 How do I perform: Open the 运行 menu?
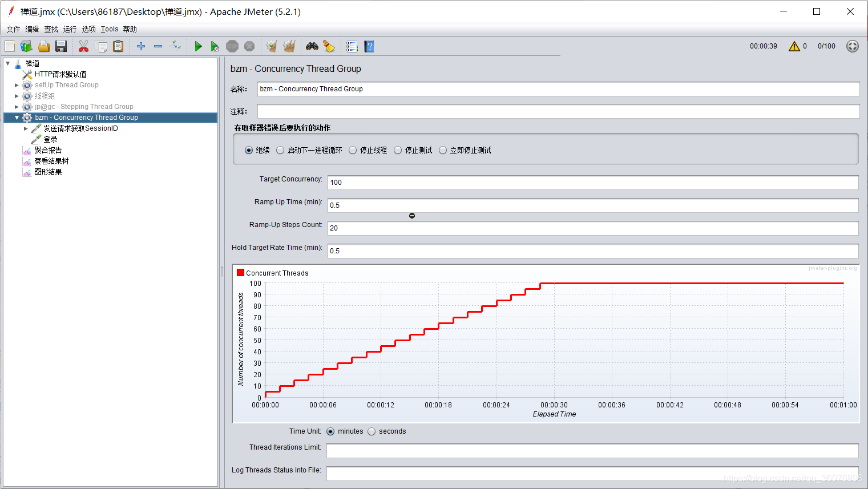click(x=70, y=29)
